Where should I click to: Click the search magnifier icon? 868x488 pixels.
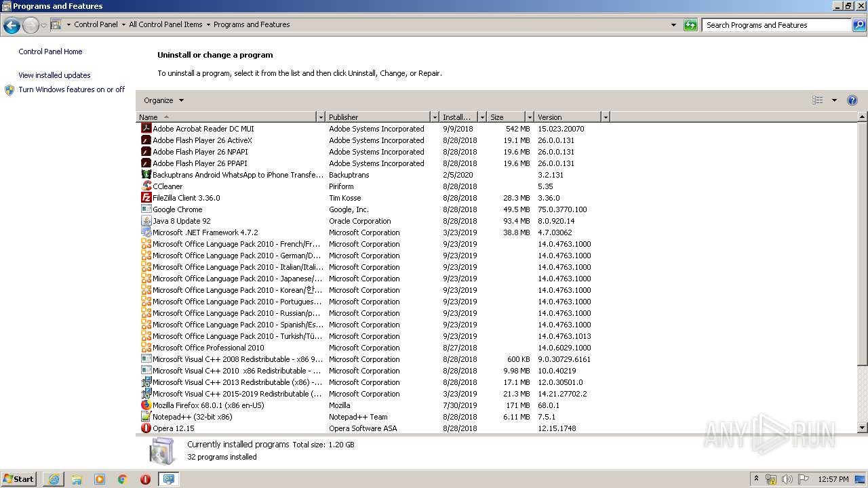coord(859,25)
